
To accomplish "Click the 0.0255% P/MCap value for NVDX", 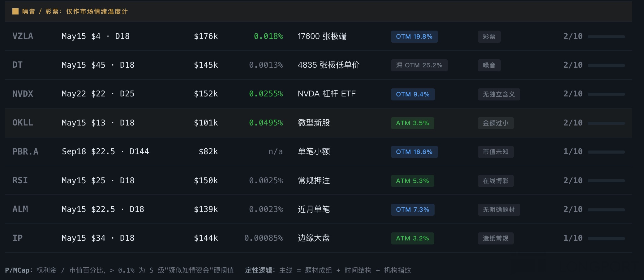I will pyautogui.click(x=266, y=94).
